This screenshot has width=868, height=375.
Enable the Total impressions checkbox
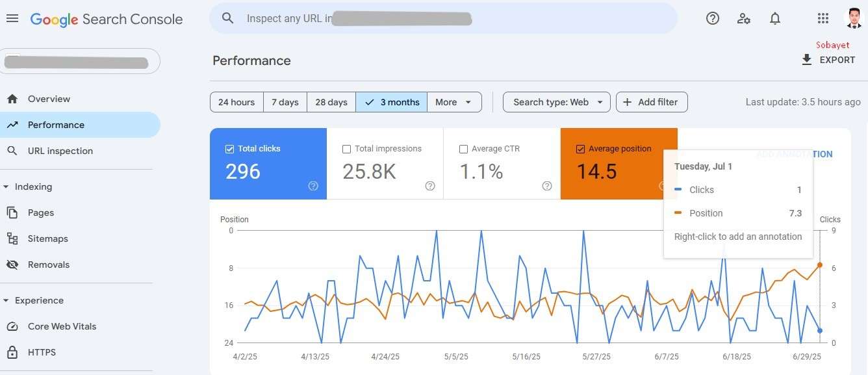pos(346,149)
